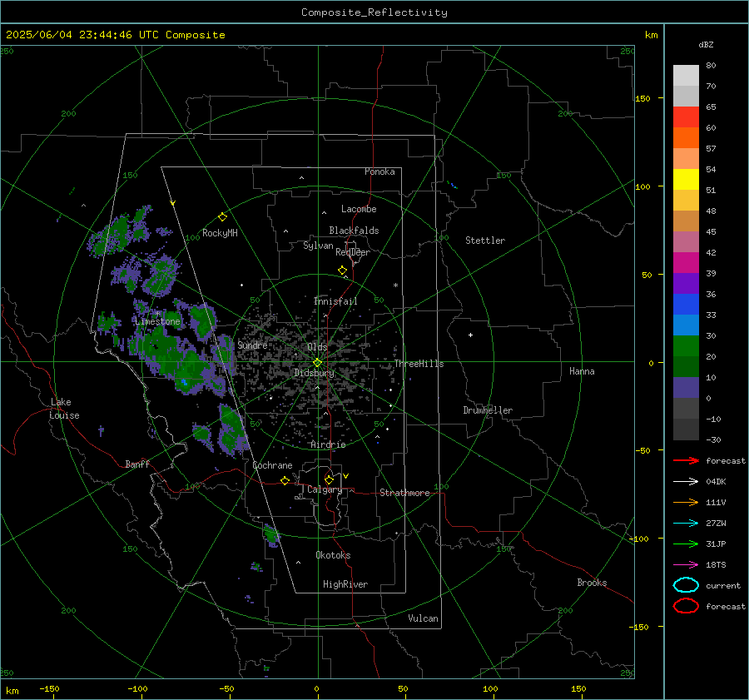Screen dimensions: 749x700
Task: Click the white asterisk marker east of Innisfail
Action: tap(395, 285)
